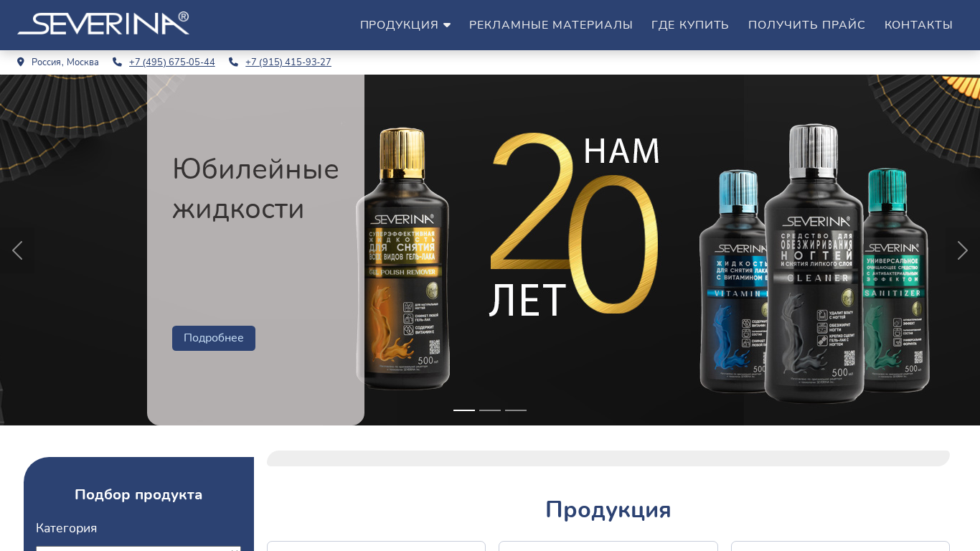Advance carousel with right arrow

[963, 250]
